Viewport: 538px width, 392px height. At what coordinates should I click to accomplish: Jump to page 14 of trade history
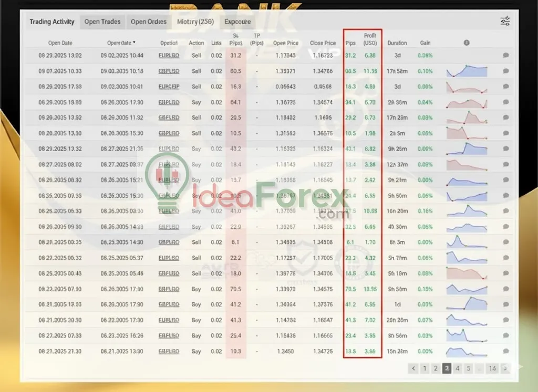[492, 368]
